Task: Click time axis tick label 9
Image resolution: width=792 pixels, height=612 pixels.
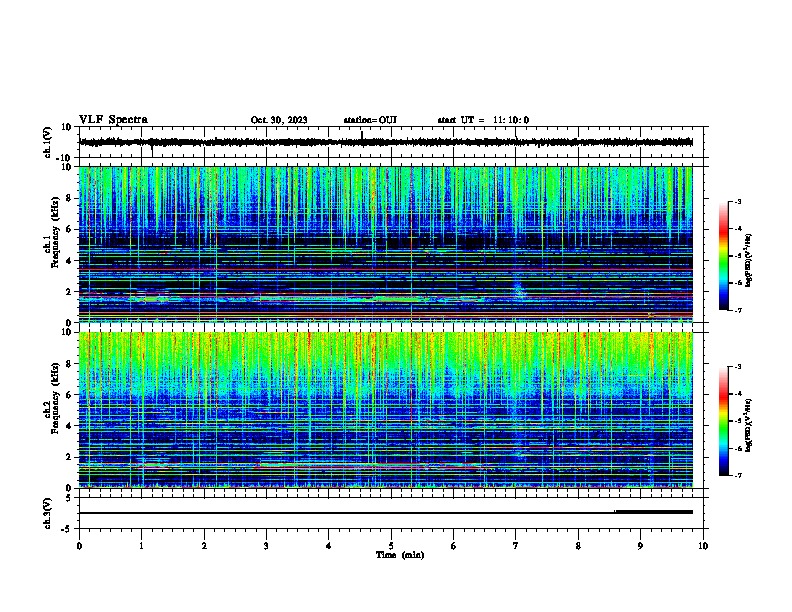Action: [640, 546]
